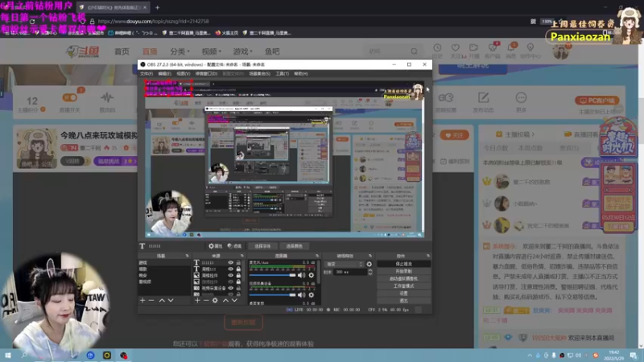
Task: Click 停止推流 stop streaming button in OBS
Action: (x=404, y=264)
